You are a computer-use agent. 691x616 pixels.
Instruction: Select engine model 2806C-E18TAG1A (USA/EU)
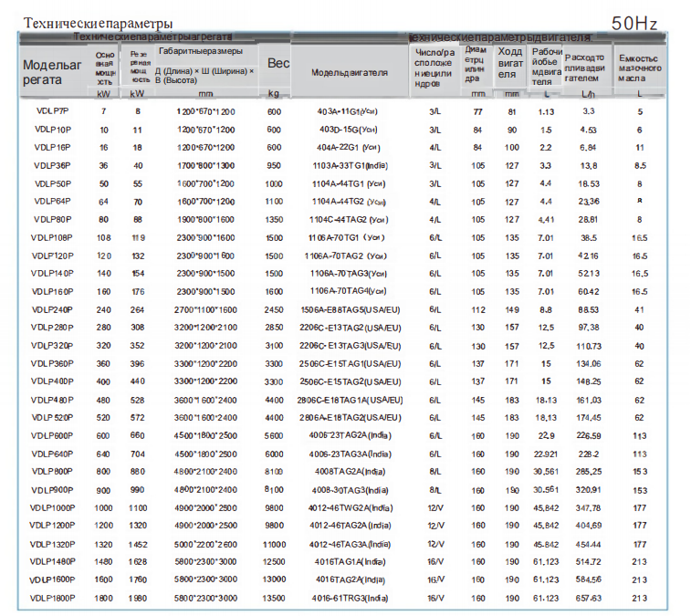pyautogui.click(x=350, y=400)
